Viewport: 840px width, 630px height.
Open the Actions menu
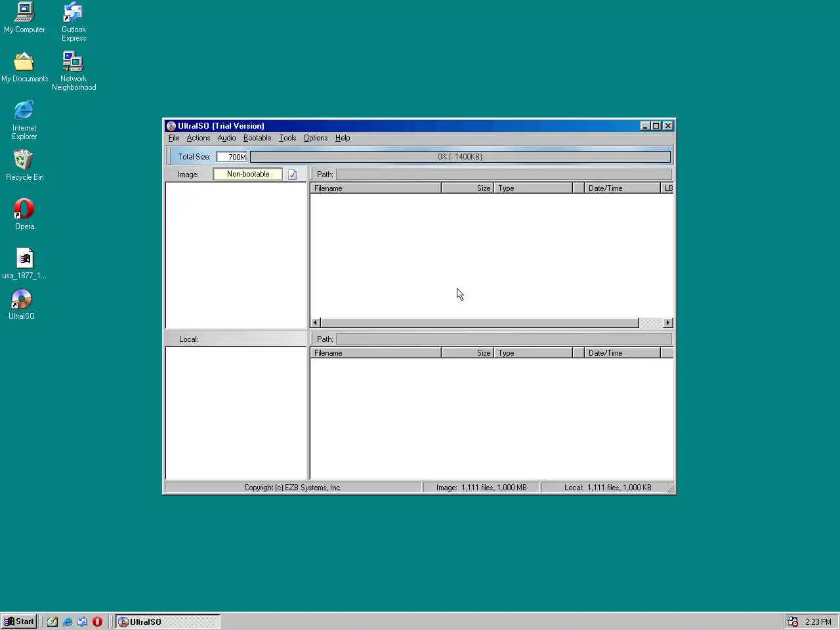(x=198, y=138)
